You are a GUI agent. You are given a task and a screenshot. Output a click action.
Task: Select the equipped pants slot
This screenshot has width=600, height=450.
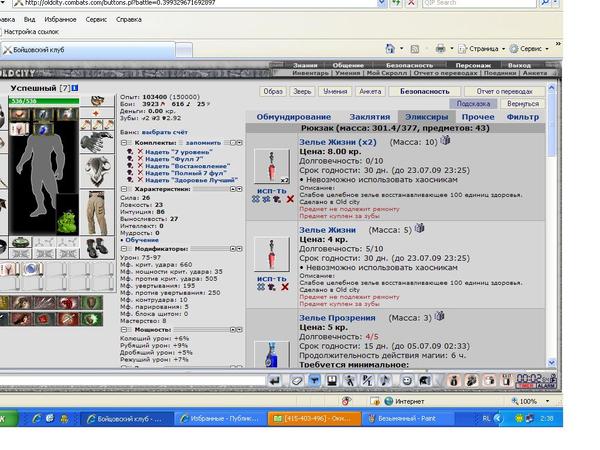point(97,212)
